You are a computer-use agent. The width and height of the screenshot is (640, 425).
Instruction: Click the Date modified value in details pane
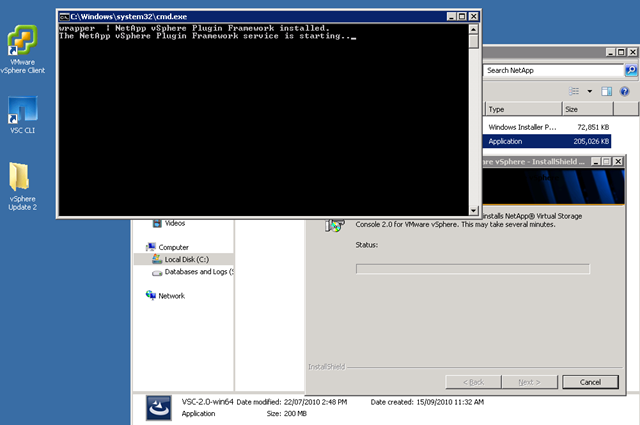pos(315,402)
